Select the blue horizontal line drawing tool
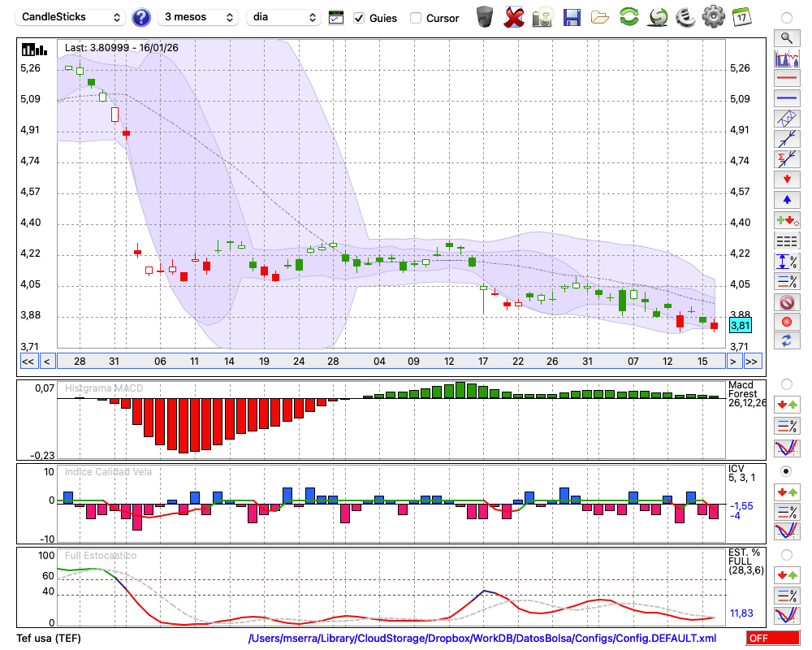The width and height of the screenshot is (812, 650). tap(786, 98)
